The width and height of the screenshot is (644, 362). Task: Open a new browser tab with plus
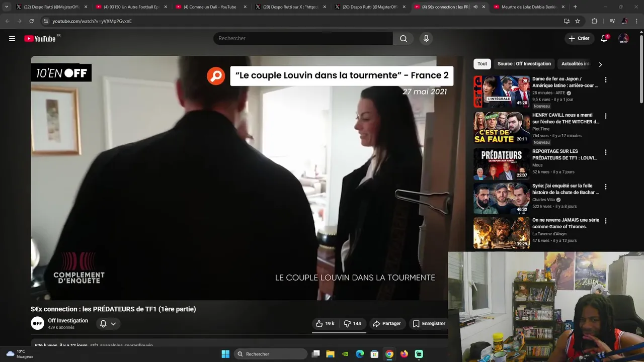tap(575, 7)
